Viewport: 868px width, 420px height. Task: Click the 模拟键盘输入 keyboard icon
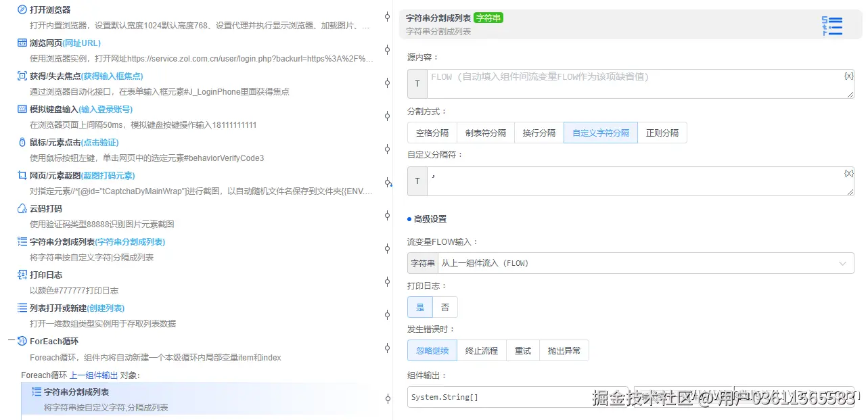click(x=22, y=109)
